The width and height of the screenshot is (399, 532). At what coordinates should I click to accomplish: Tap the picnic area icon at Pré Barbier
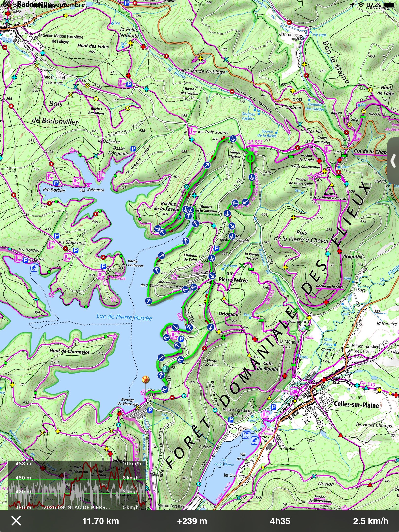(x=50, y=176)
